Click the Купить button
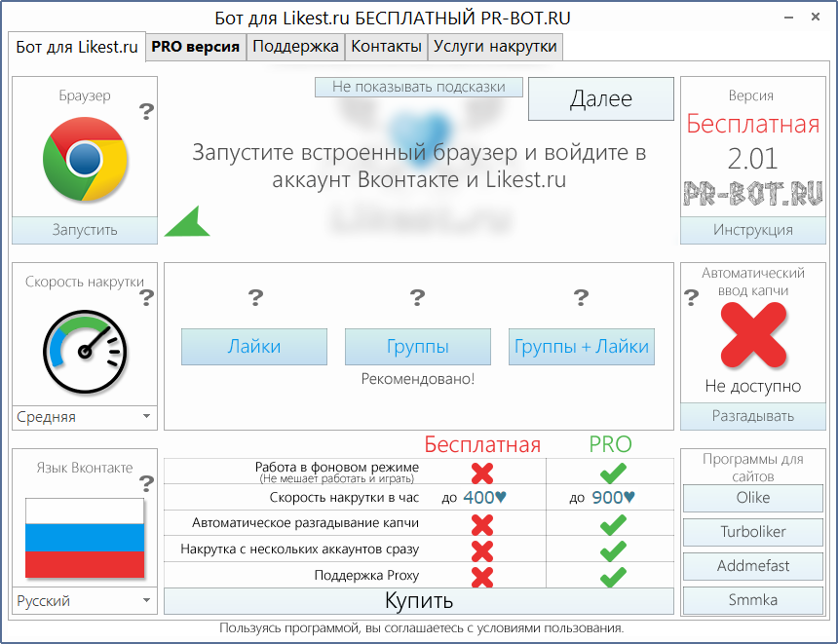The width and height of the screenshot is (838, 644). (418, 601)
